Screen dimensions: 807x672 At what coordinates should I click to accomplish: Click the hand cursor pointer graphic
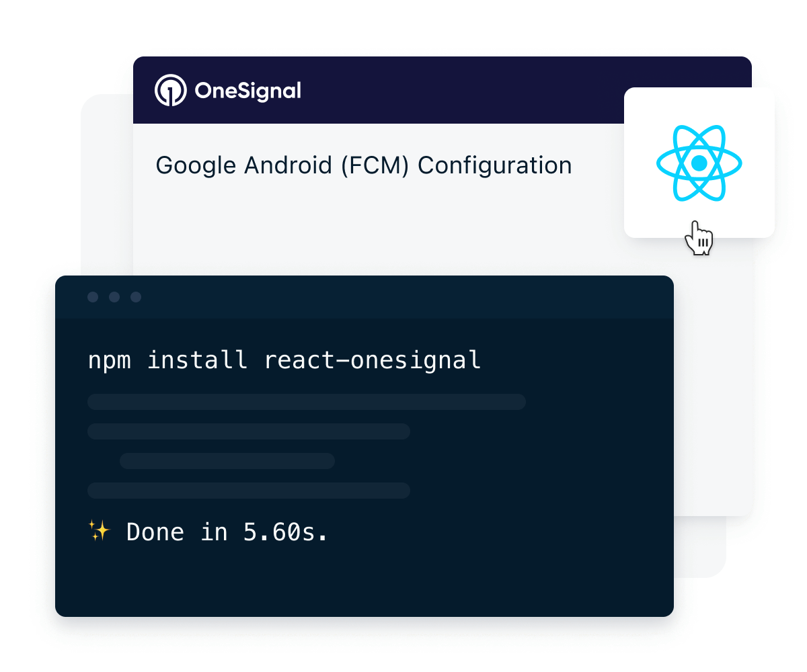tap(699, 239)
